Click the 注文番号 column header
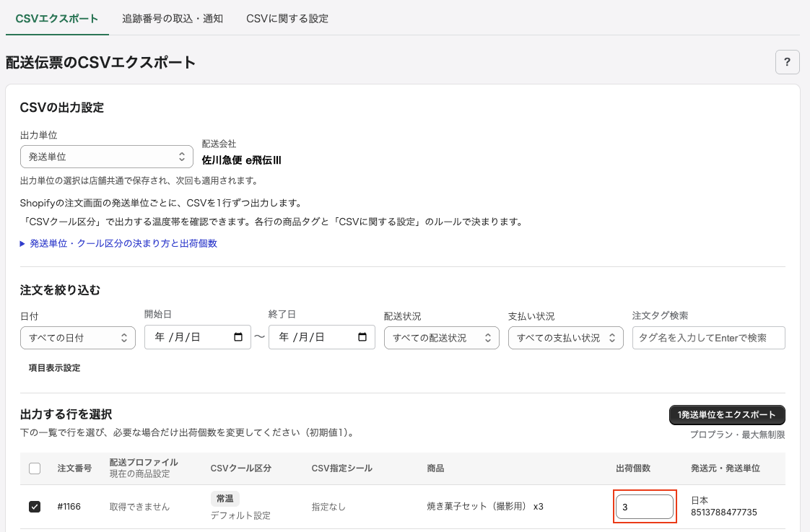 (74, 468)
